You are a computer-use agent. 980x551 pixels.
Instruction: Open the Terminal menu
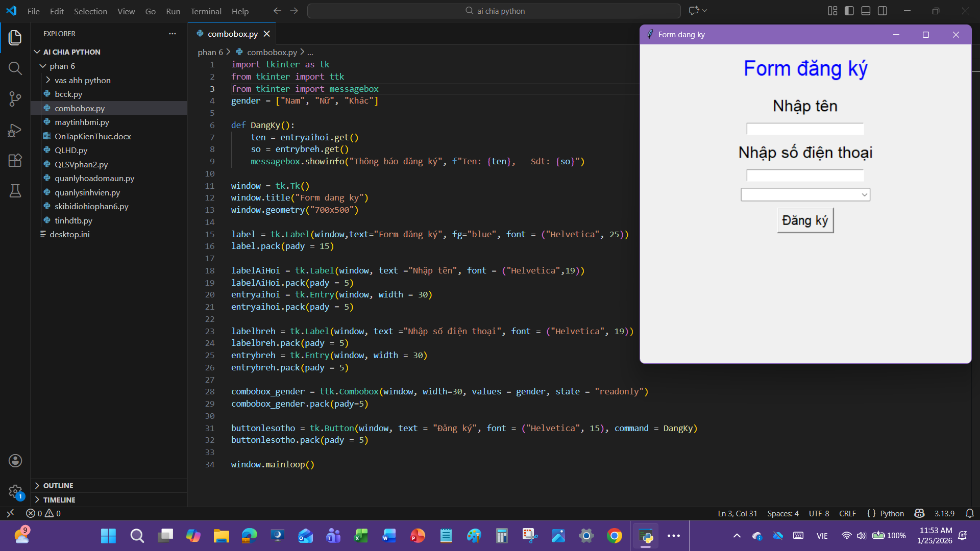(206, 11)
